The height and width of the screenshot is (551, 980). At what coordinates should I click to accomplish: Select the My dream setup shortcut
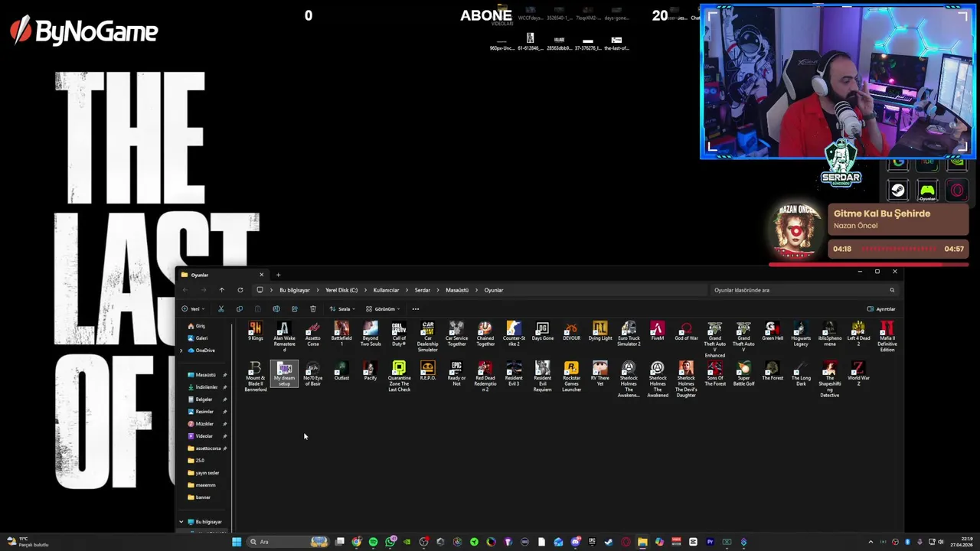coord(284,373)
